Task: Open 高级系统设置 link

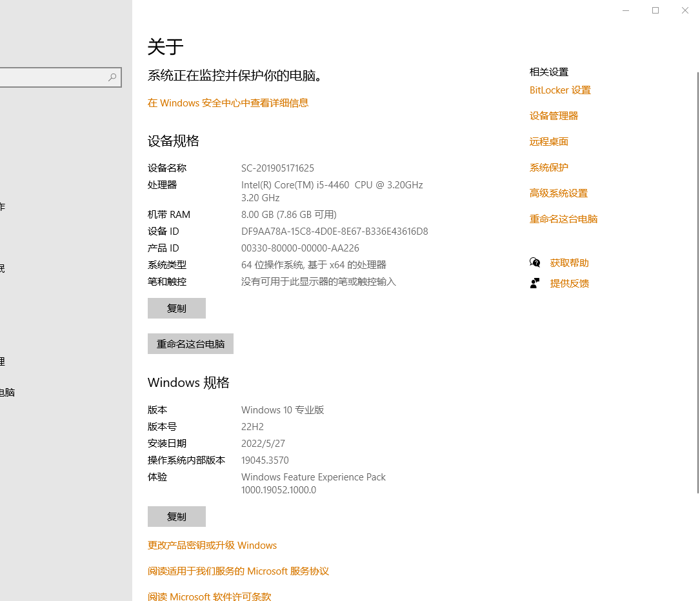Action: click(559, 193)
